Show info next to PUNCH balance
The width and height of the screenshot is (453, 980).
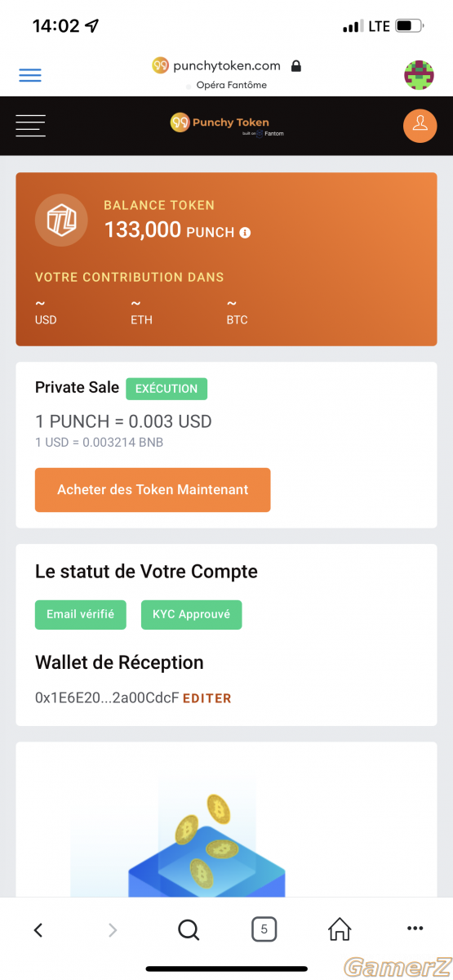(x=245, y=233)
